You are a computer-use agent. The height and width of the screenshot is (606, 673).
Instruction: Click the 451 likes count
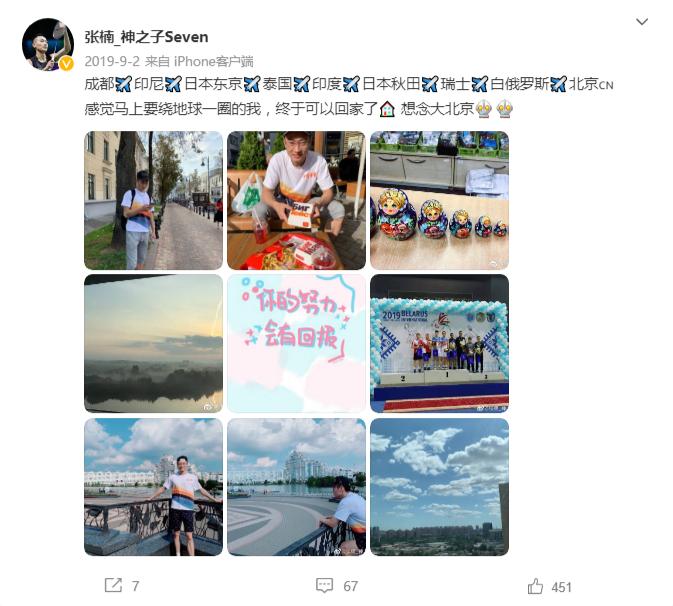click(561, 587)
